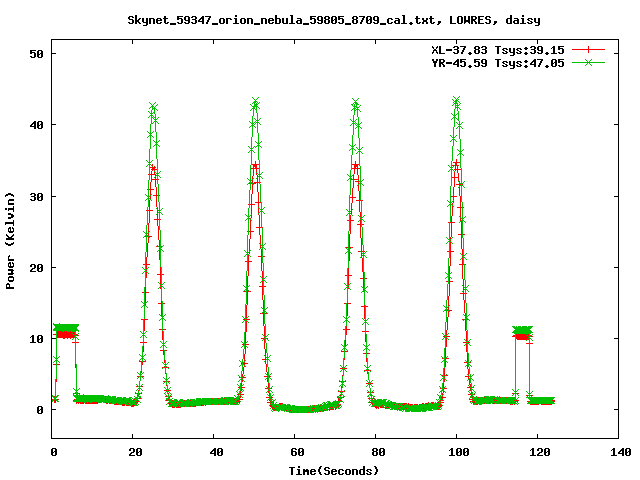The width and height of the screenshot is (640, 480).
Task: Click the plot title Skynet_59347_orion_nebula file name
Action: [x=281, y=20]
